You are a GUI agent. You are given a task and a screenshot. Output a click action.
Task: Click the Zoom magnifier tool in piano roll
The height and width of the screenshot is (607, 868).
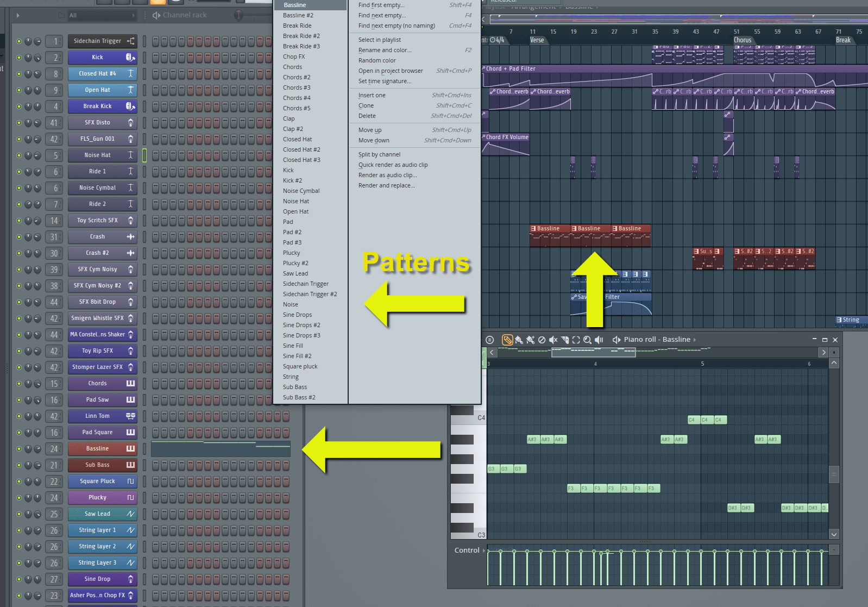pos(587,340)
